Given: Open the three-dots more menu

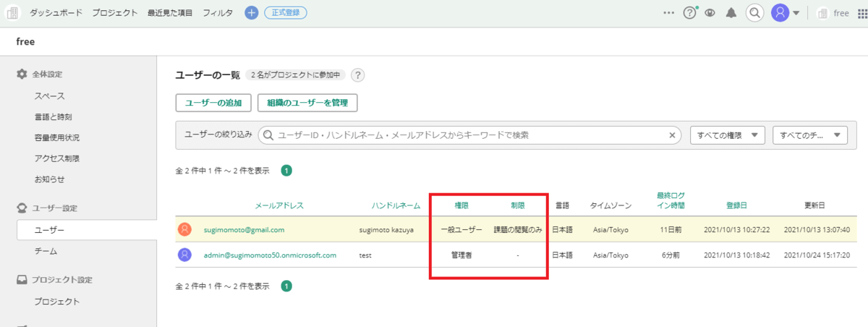Looking at the screenshot, I should click(668, 13).
